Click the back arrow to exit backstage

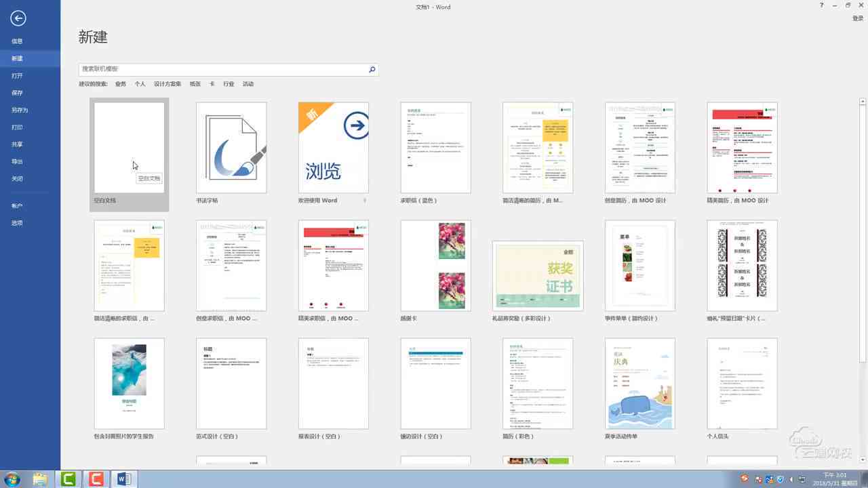coord(18,18)
